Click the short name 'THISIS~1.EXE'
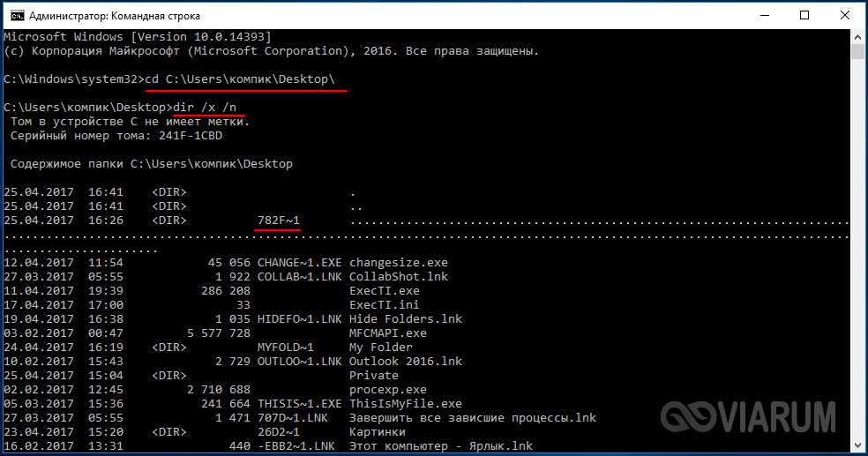This screenshot has width=868, height=456. pyautogui.click(x=300, y=404)
